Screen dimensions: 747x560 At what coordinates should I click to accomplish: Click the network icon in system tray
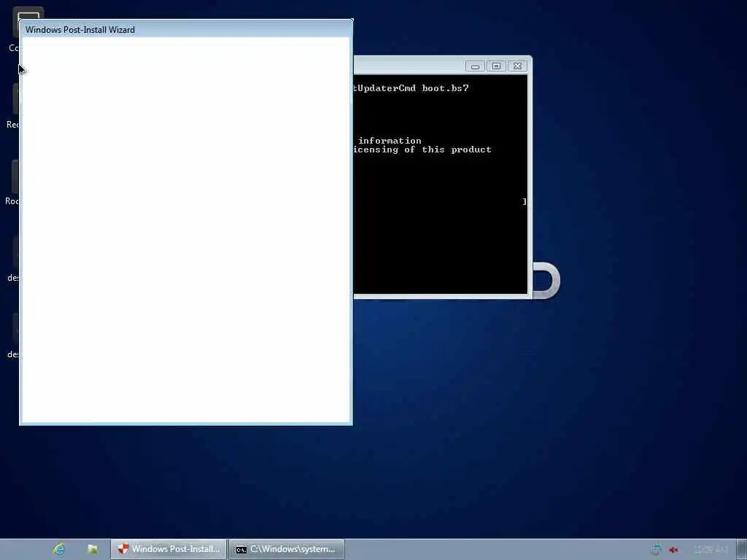tap(656, 550)
